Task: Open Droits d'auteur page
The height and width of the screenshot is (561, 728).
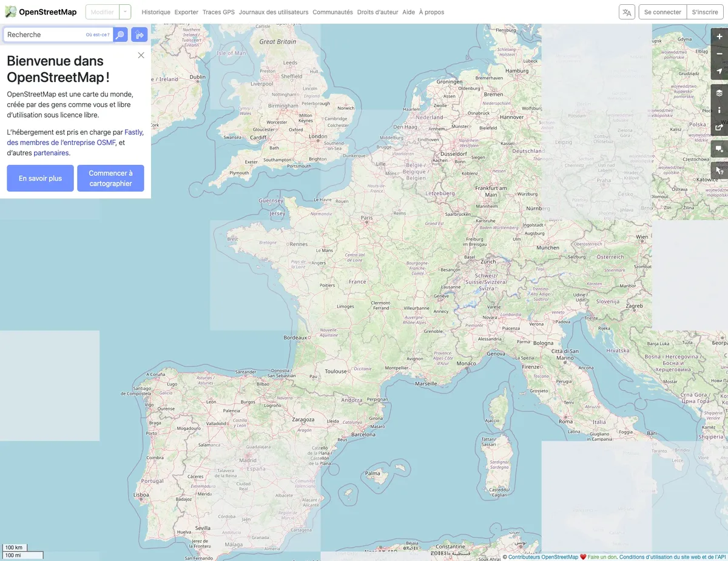Action: pos(377,12)
